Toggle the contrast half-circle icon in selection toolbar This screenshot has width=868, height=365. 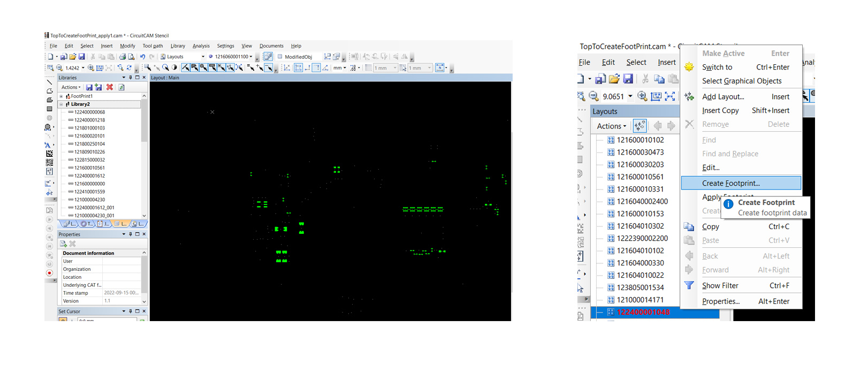174,68
